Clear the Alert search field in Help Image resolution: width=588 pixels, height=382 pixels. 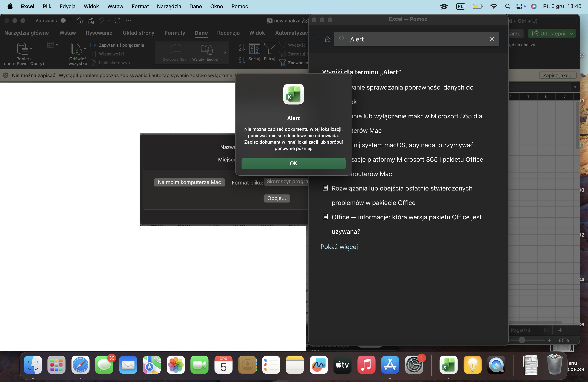click(492, 39)
